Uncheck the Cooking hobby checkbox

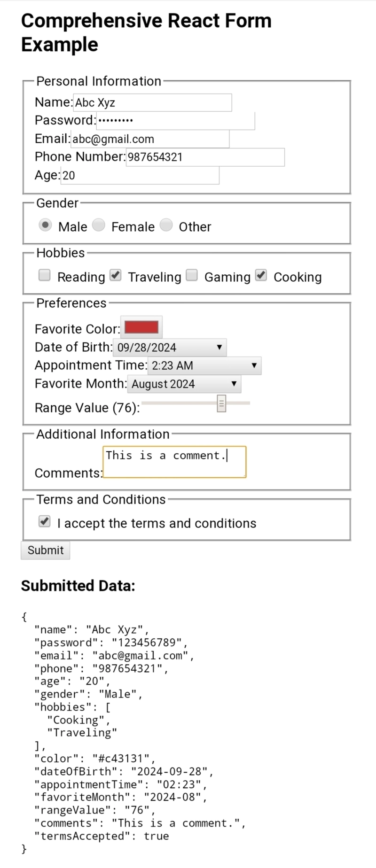[x=261, y=275]
